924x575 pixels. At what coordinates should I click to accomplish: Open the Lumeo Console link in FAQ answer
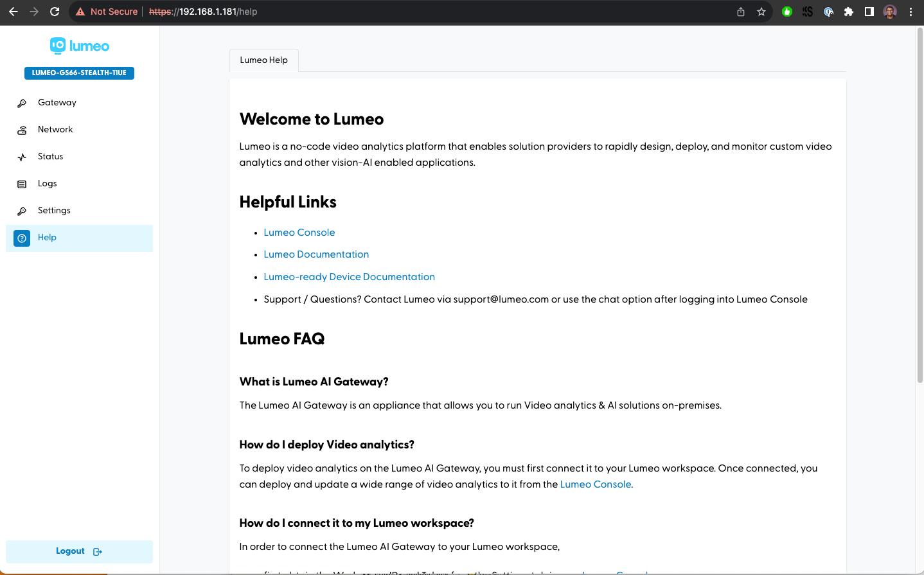[x=596, y=484]
